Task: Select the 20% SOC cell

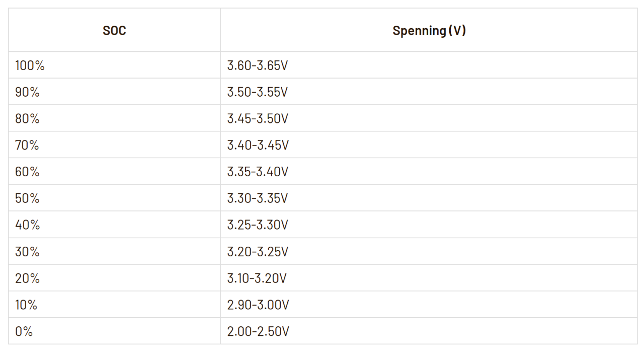Action: (x=27, y=278)
